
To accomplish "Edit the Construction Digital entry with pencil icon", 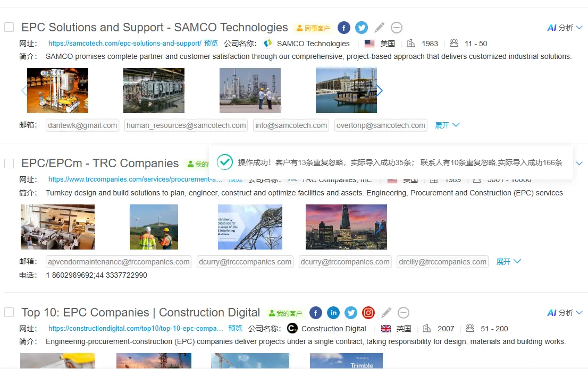I will click(x=387, y=312).
